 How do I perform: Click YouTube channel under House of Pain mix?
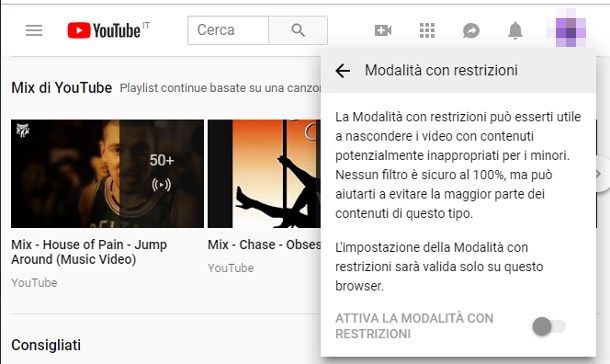[34, 283]
